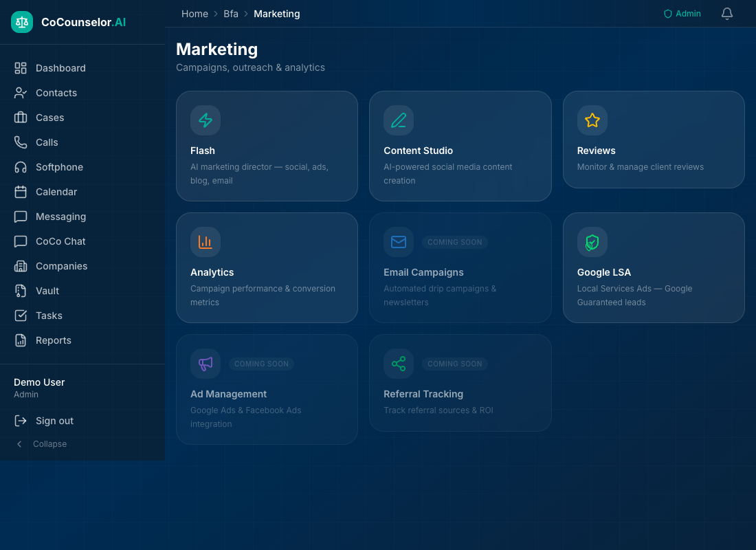Click the Calendar icon in sidebar
The width and height of the screenshot is (756, 550).
(20, 192)
